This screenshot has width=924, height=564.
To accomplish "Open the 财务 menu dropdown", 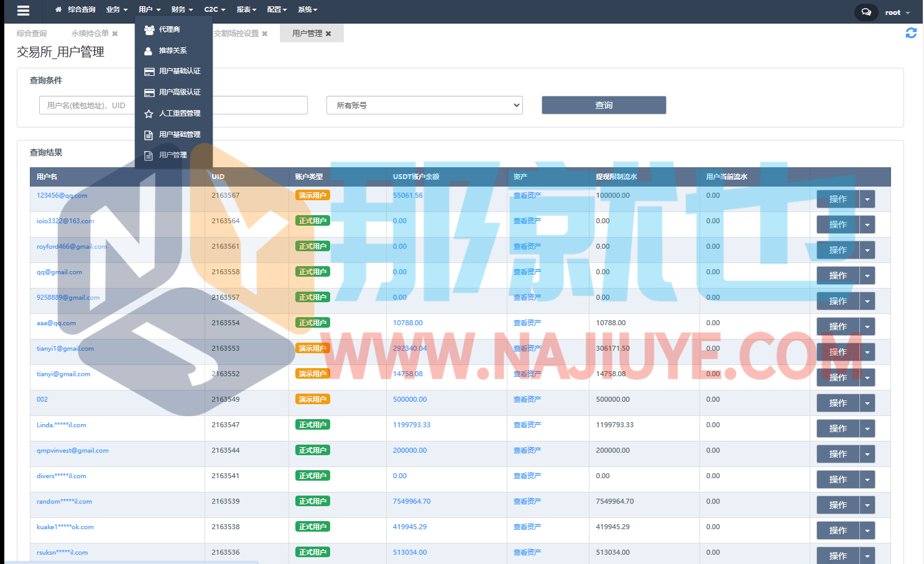I will click(x=182, y=9).
